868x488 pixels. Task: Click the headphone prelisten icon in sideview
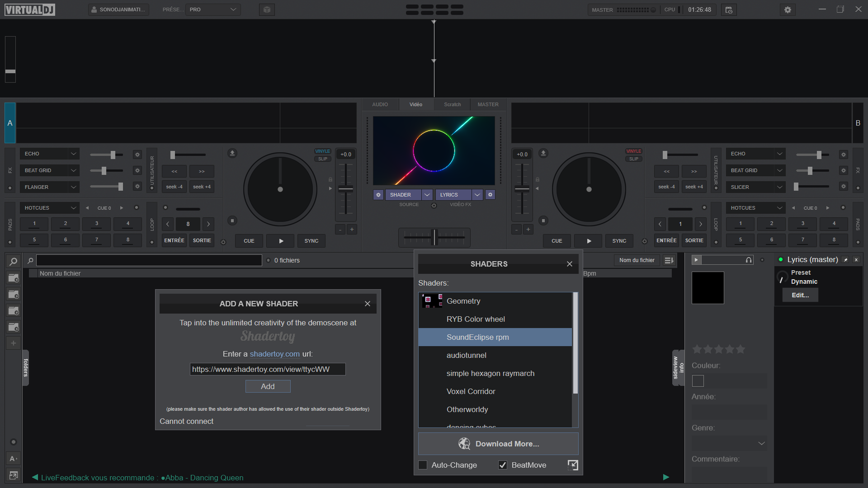749,260
